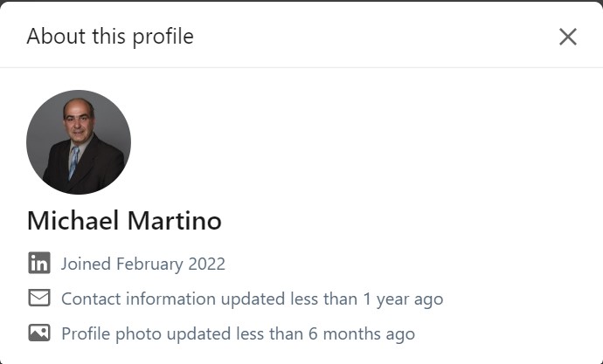This screenshot has width=603, height=364.
Task: Click the word profile in dialog title
Action: point(163,37)
